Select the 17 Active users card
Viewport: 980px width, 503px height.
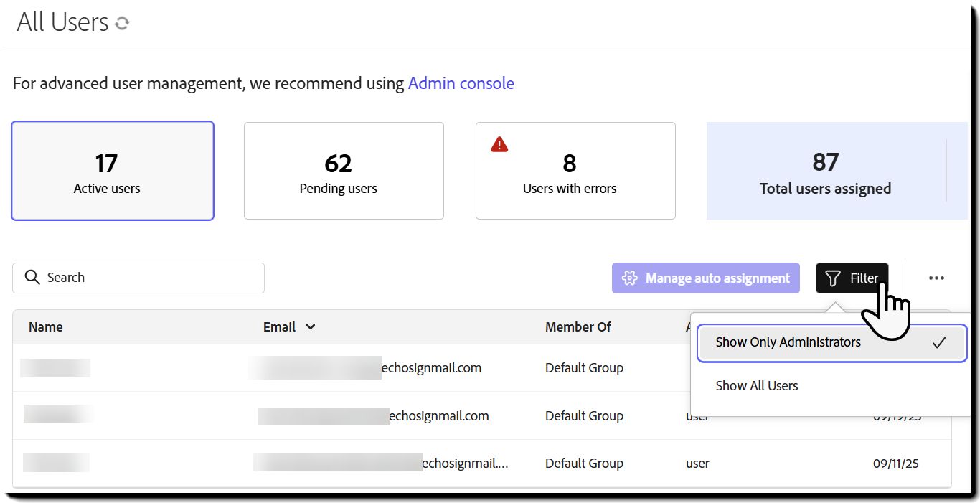[x=113, y=171]
